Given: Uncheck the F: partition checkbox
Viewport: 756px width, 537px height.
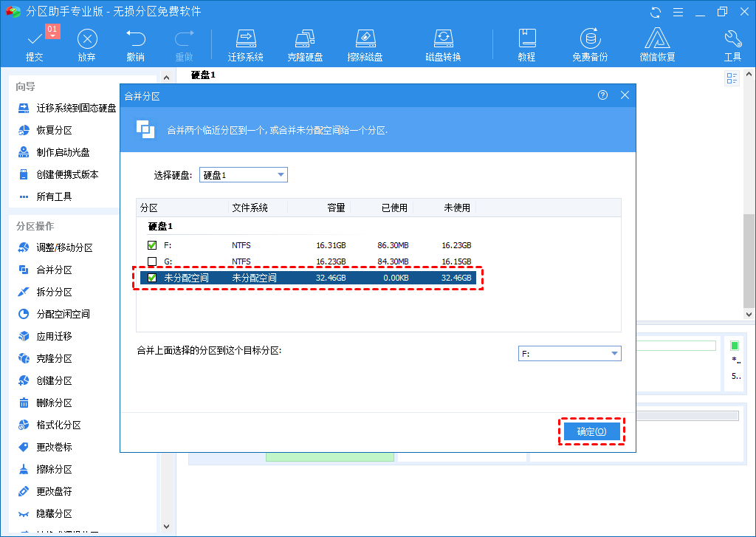Looking at the screenshot, I should pos(152,245).
